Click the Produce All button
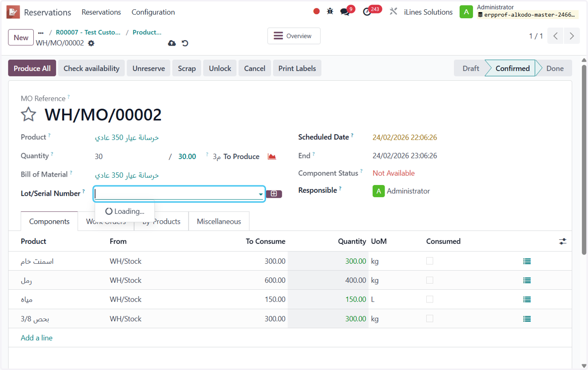Viewport: 588px width, 370px height. click(32, 69)
